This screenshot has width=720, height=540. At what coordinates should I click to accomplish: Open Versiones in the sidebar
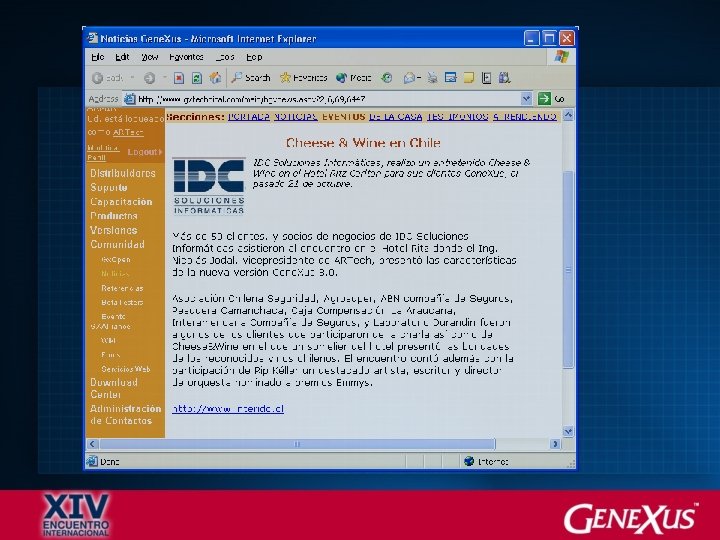(x=113, y=230)
